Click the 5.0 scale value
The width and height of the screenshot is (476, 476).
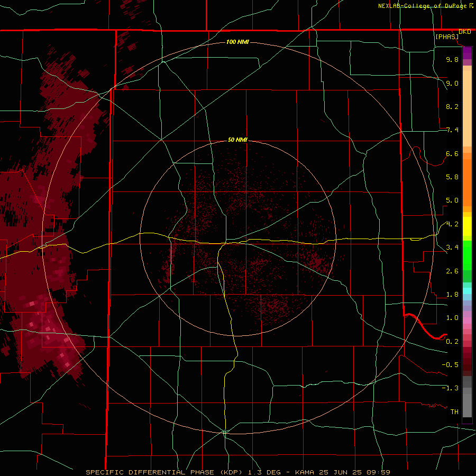pos(452,200)
